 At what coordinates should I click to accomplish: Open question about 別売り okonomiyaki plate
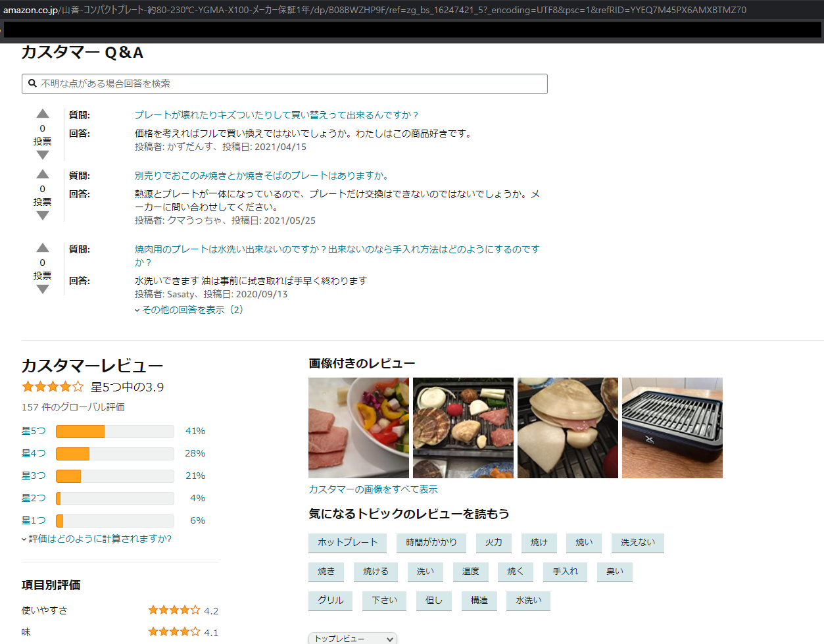coord(262,176)
